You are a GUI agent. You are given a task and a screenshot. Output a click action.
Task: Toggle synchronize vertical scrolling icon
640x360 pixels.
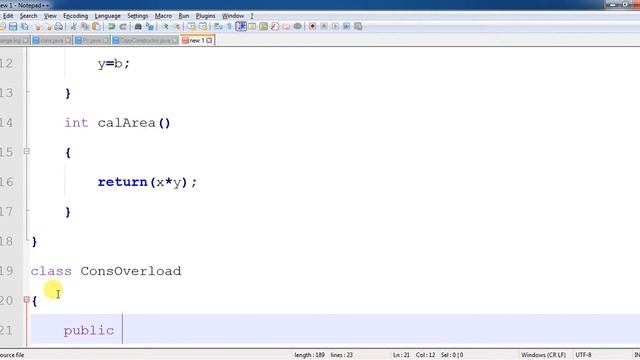(x=191, y=27)
